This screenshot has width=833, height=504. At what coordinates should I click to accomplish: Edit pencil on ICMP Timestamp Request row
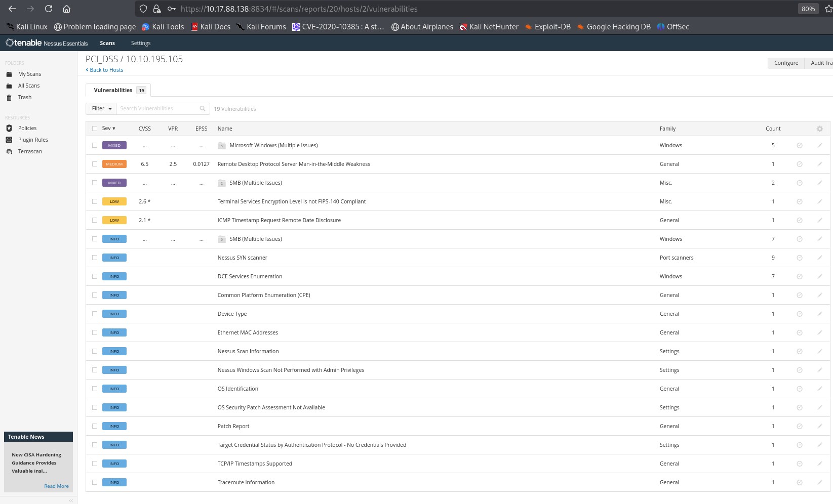click(820, 220)
